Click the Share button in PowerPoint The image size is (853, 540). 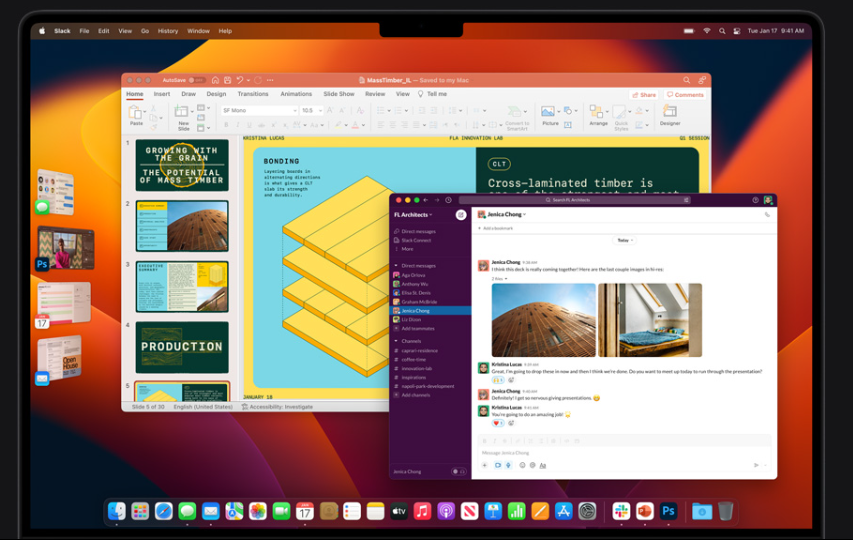tap(644, 95)
